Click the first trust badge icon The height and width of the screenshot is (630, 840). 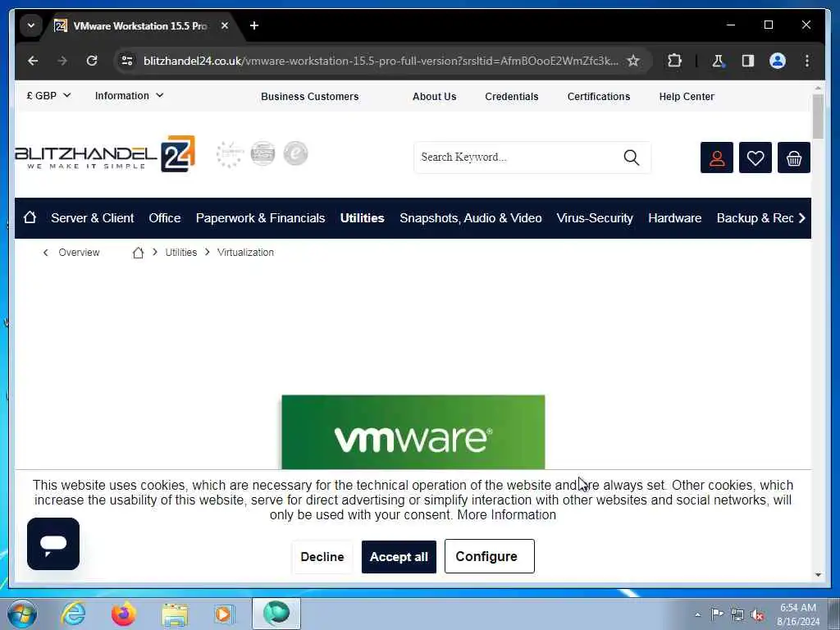(230, 154)
